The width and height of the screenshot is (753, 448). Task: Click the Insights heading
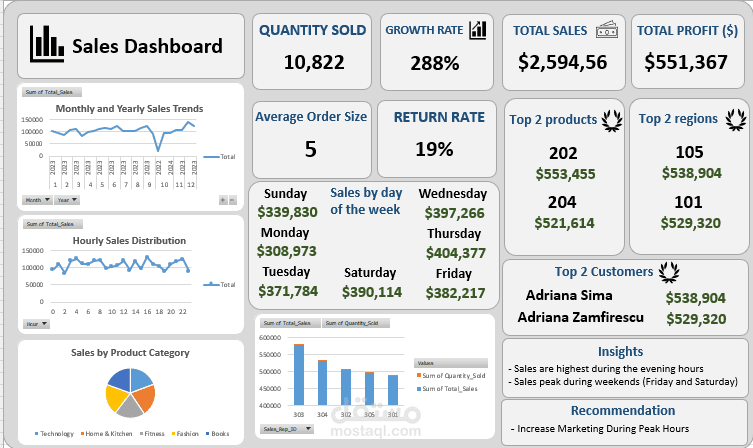pos(620,351)
